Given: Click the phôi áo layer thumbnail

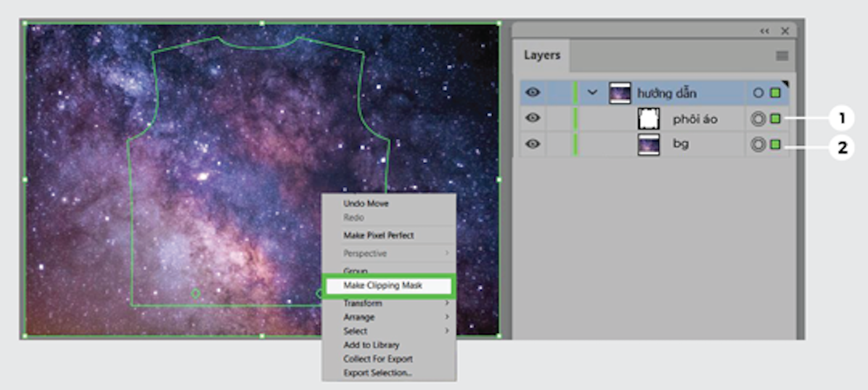Looking at the screenshot, I should 648,119.
